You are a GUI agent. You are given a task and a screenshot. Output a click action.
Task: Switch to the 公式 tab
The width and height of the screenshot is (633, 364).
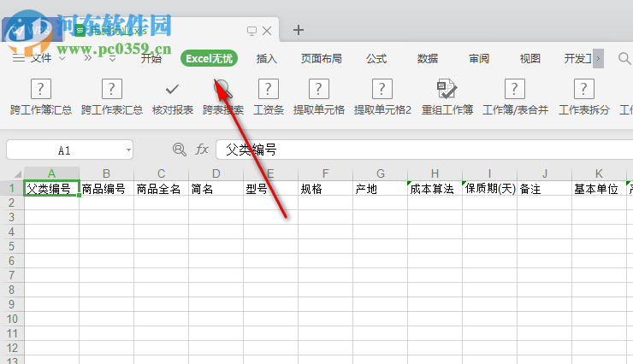[376, 58]
